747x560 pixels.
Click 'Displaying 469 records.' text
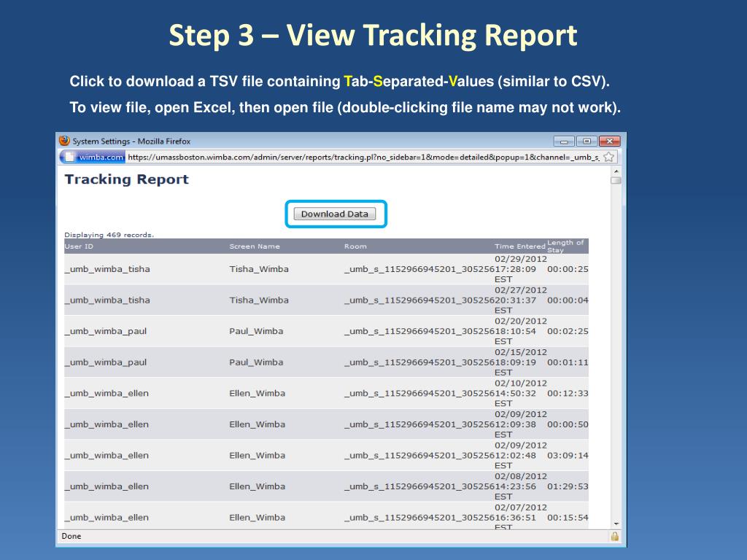click(x=109, y=235)
